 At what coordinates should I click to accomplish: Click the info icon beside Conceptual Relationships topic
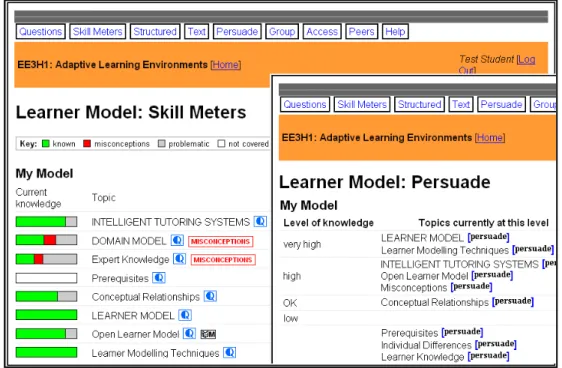(210, 296)
